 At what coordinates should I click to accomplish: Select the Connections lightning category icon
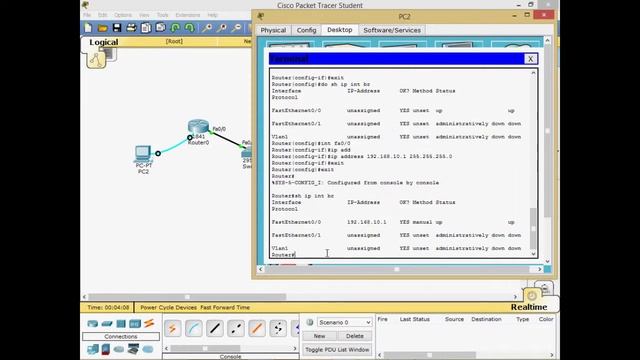pos(149,323)
